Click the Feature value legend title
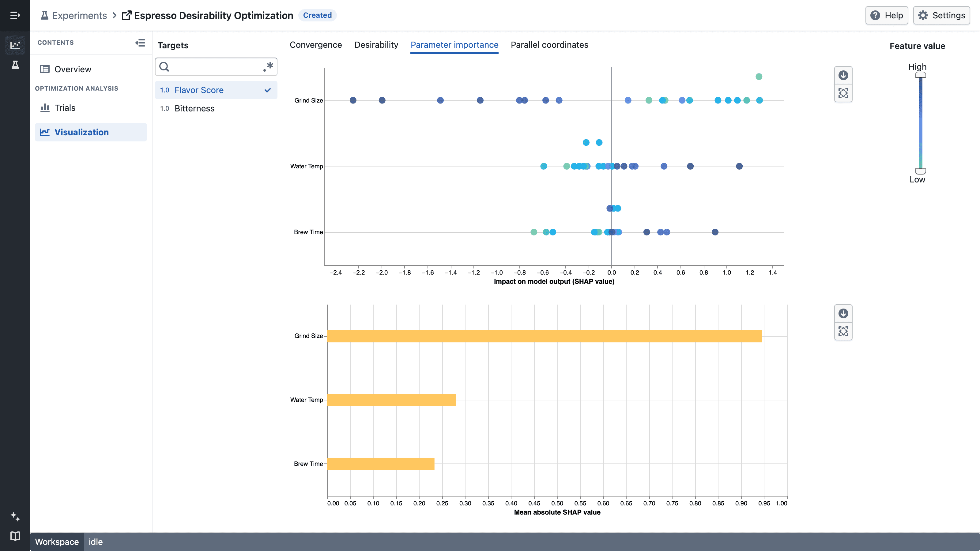Image resolution: width=980 pixels, height=551 pixels. click(917, 46)
